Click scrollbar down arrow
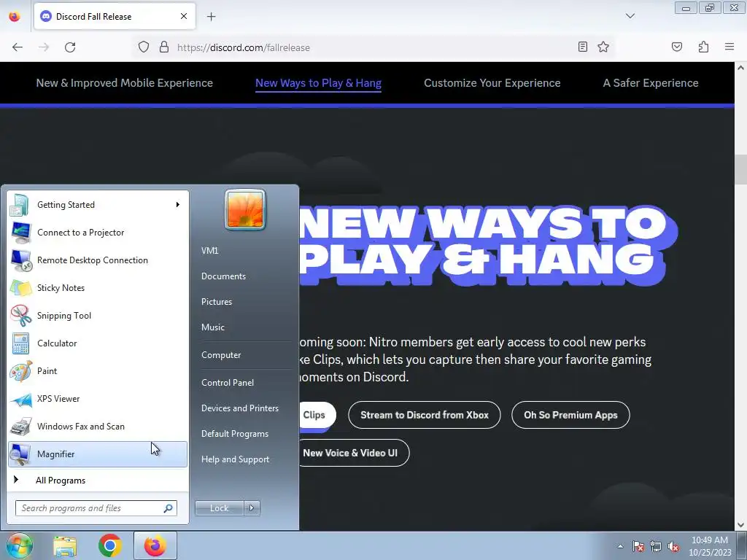 pyautogui.click(x=740, y=525)
